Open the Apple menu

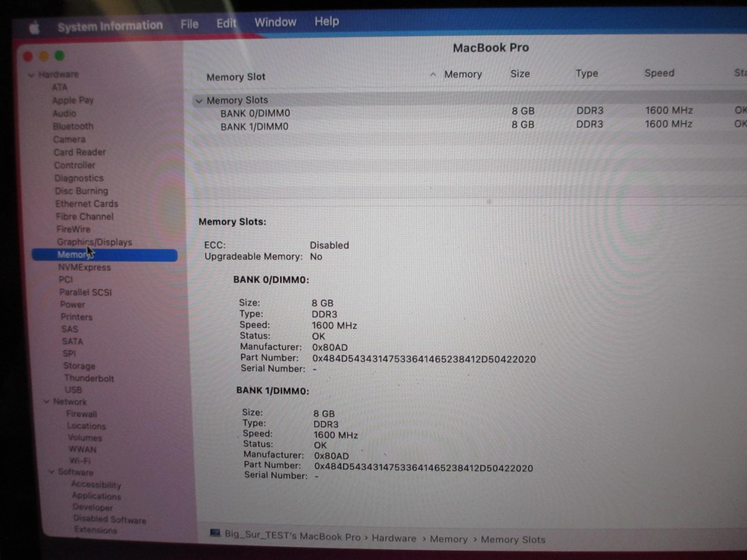[x=34, y=28]
